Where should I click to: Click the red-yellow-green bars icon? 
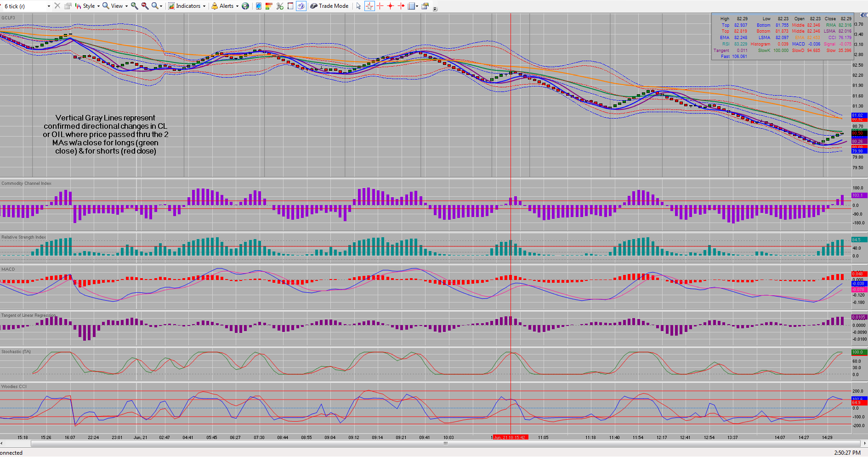[x=269, y=6]
